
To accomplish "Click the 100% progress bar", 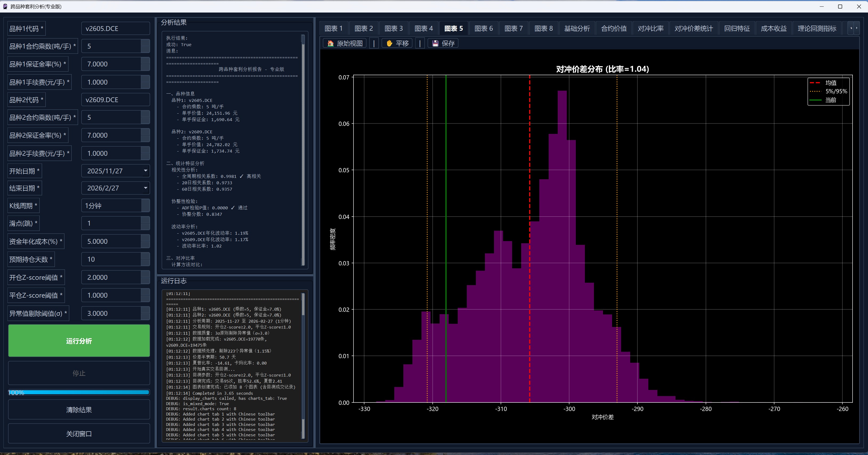I will (x=79, y=392).
